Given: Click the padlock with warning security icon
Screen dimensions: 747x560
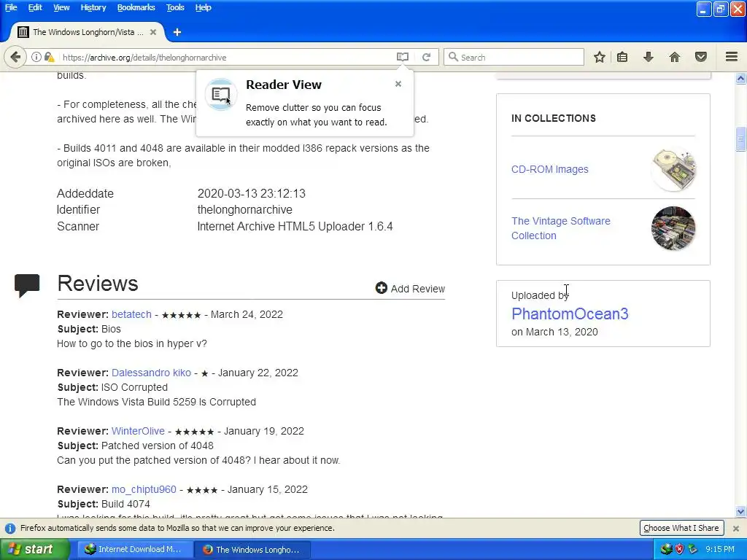Looking at the screenshot, I should [x=49, y=57].
